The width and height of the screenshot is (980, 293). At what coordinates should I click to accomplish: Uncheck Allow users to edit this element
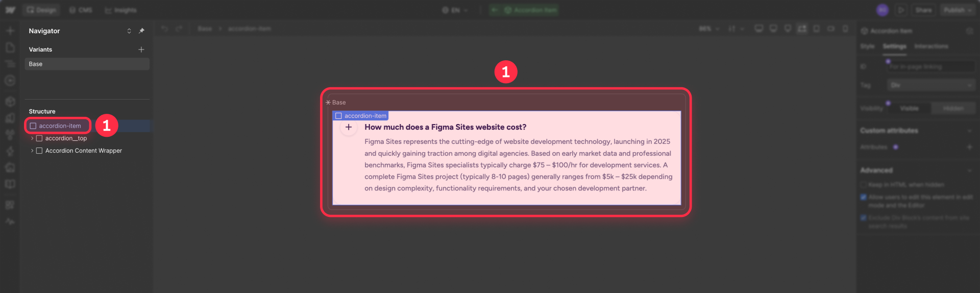(x=864, y=197)
